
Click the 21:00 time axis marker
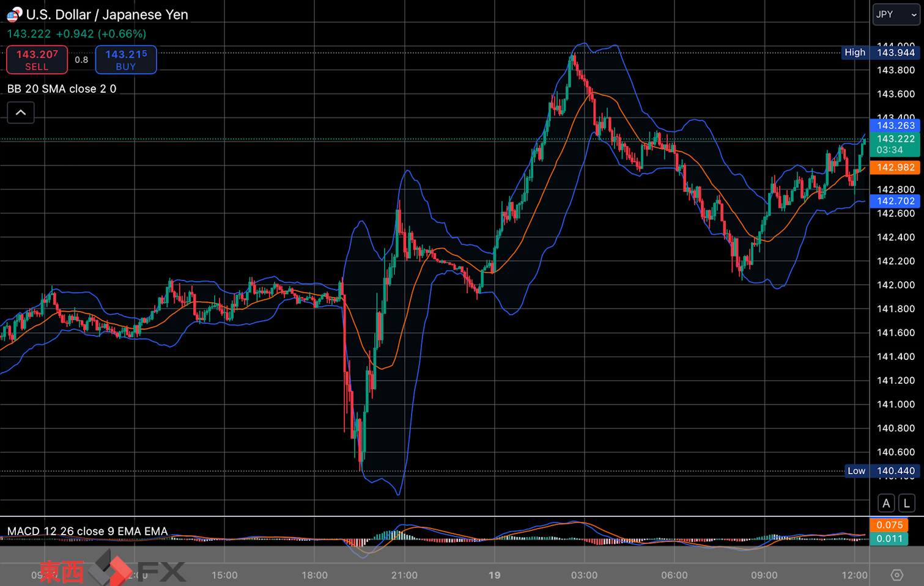(x=404, y=575)
